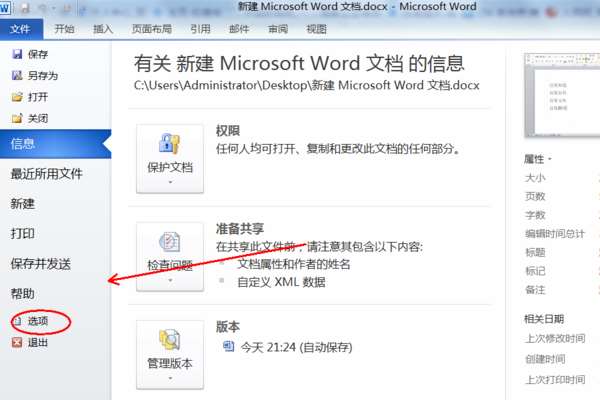Click the 编辑时间总计 property label
600x400 pixels.
(x=555, y=233)
